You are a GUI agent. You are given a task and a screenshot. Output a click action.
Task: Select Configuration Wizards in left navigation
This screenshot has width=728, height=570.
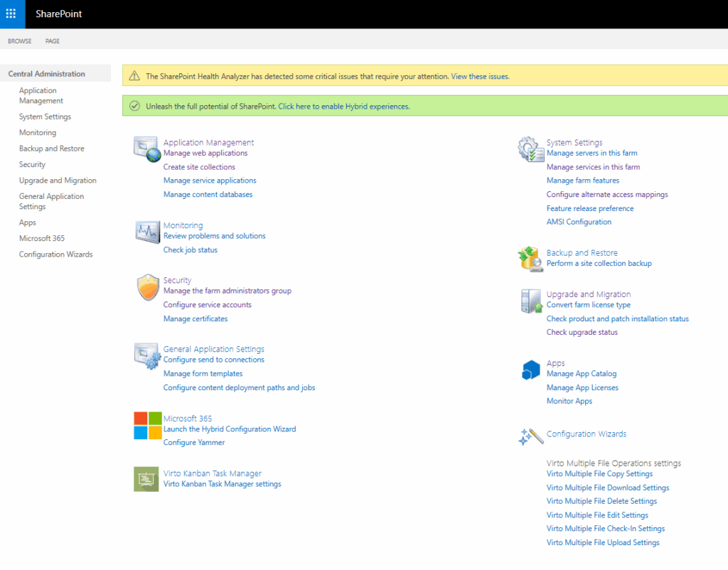coord(55,254)
